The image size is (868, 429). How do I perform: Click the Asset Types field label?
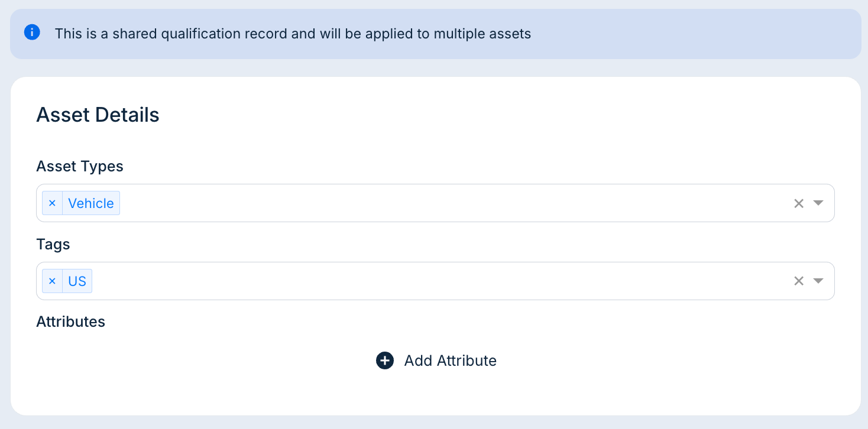click(80, 167)
